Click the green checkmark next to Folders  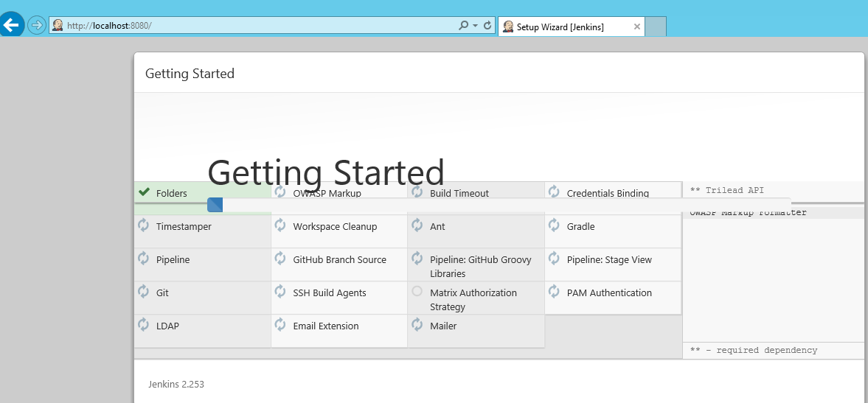pos(144,192)
